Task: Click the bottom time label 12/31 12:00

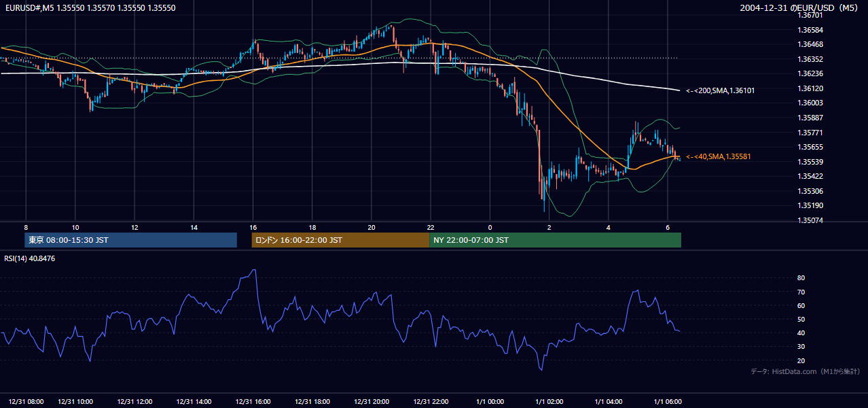Action: (x=134, y=401)
